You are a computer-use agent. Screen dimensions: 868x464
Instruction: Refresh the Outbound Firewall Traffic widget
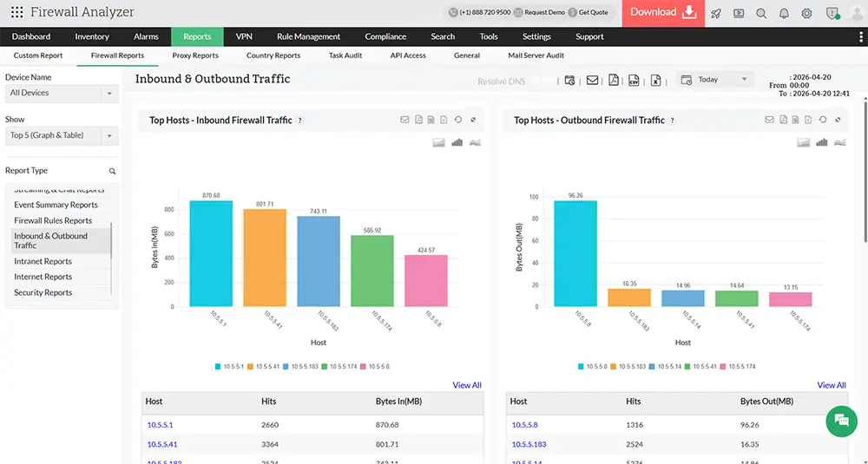[x=823, y=120]
